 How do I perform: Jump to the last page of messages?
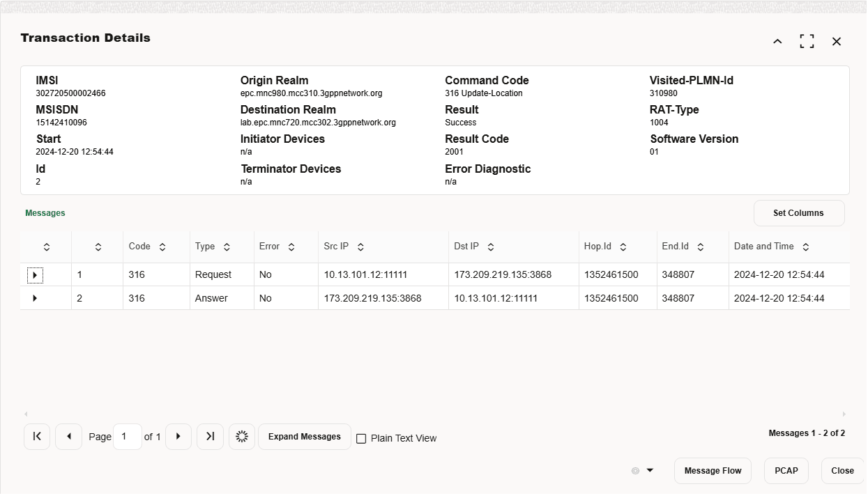click(x=210, y=437)
